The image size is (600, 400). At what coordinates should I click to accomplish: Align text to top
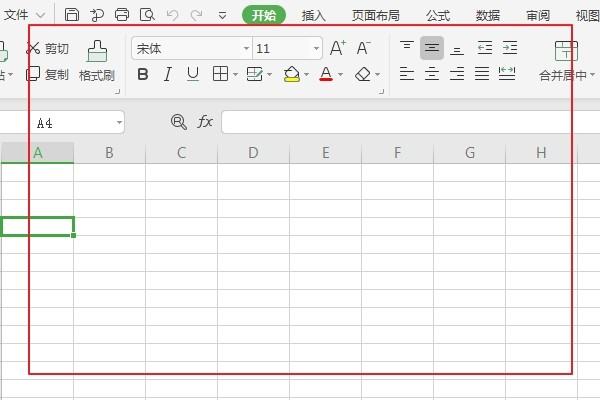[x=407, y=48]
